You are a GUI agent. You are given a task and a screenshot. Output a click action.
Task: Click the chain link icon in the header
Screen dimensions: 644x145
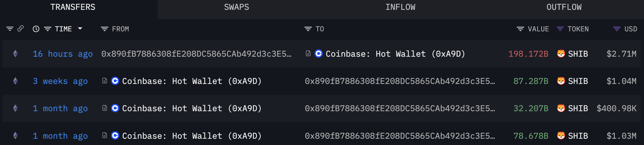(x=20, y=29)
